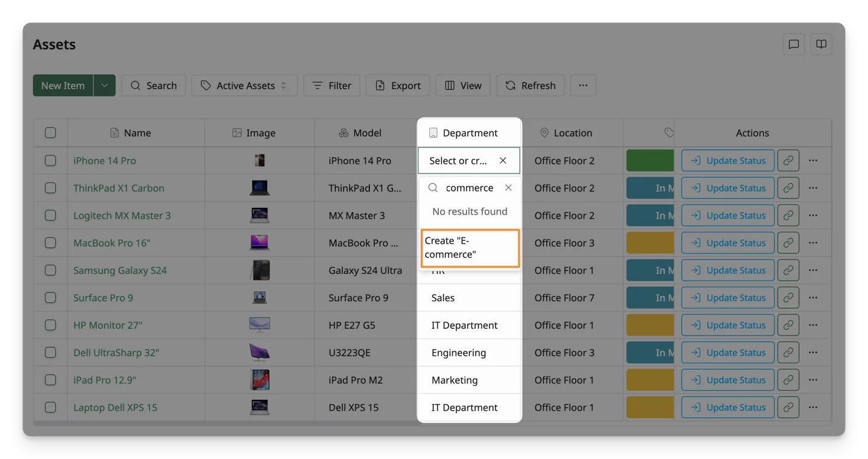Click Update Status for iPhone 14 Pro

[728, 160]
